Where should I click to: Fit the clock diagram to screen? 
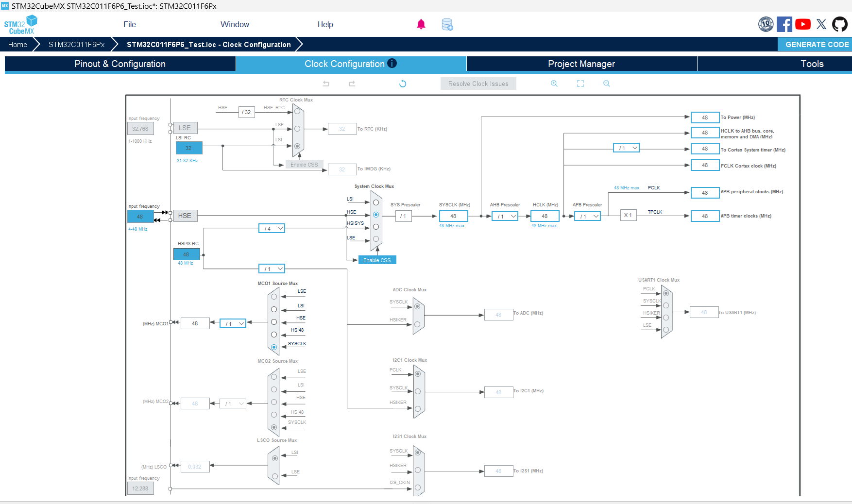[580, 84]
